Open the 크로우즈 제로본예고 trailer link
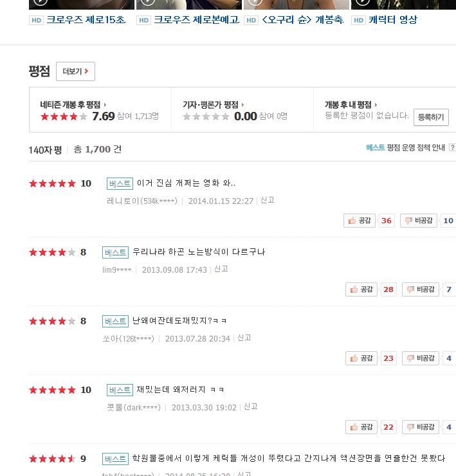Screen dimensions: 456x476 point(196,20)
